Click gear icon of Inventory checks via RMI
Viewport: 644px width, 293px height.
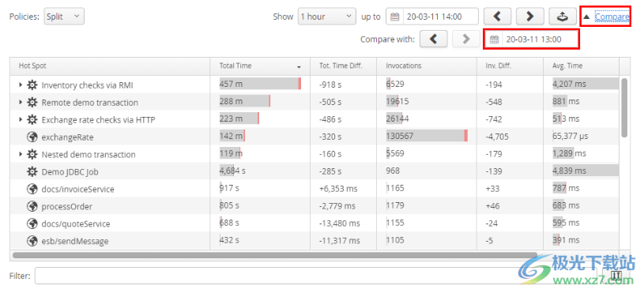[32, 85]
